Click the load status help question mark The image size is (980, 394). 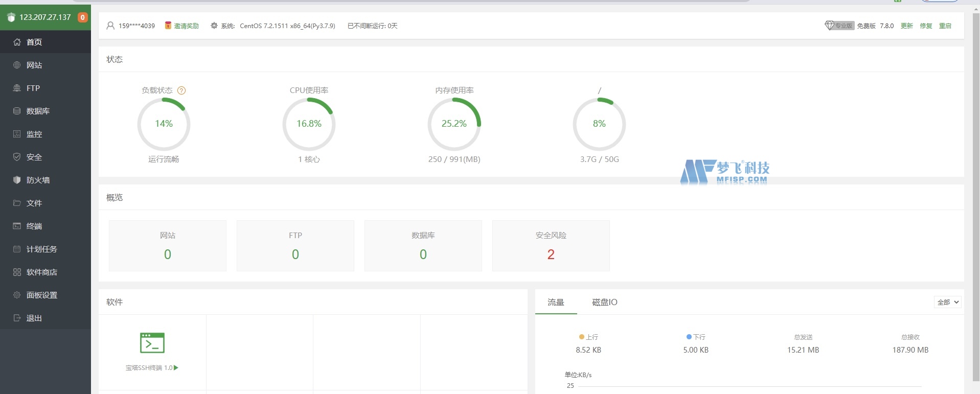(181, 90)
